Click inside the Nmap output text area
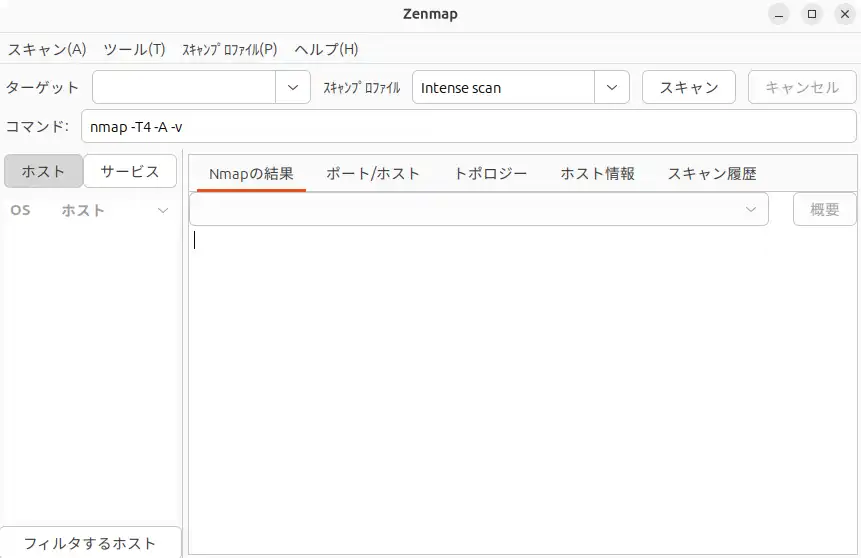 click(523, 391)
